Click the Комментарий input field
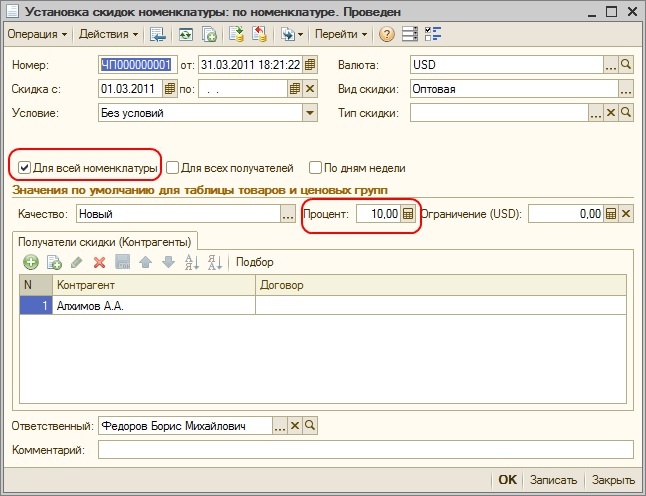This screenshot has height=496, width=646. click(x=365, y=449)
